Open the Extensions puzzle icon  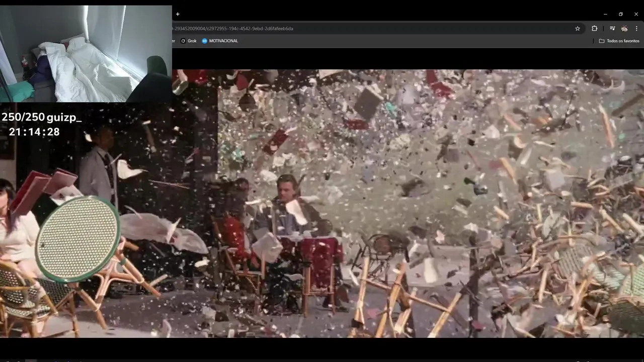tap(594, 29)
